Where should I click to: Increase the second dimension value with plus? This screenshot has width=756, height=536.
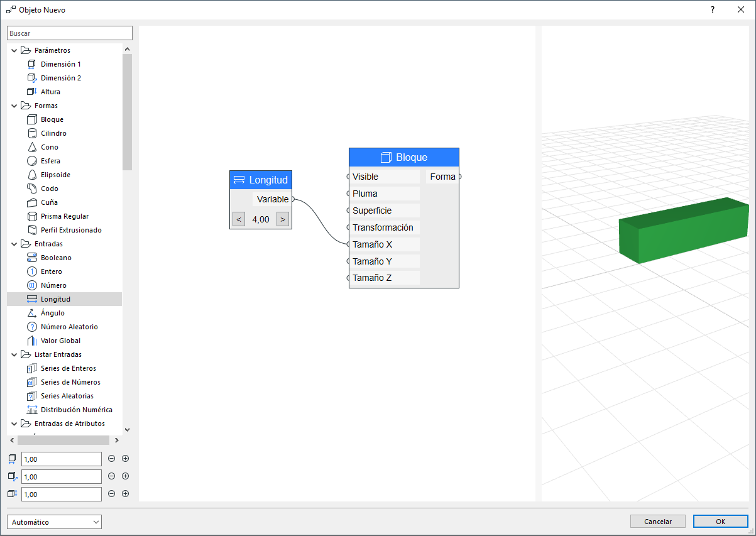tap(125, 476)
